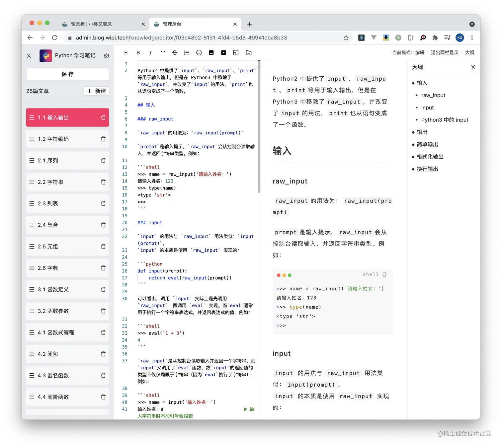Close the left sidebar with X
Image resolution: width=502 pixels, height=448 pixels.
pos(29,56)
